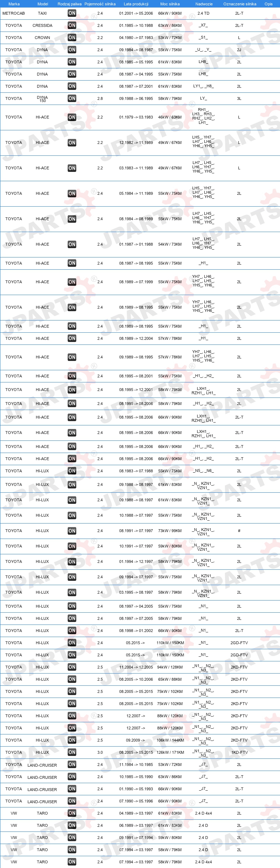Click ON icon for VW TARO 09.1991 -> 07.1994
This screenshot has width=280, height=868.
point(72,838)
